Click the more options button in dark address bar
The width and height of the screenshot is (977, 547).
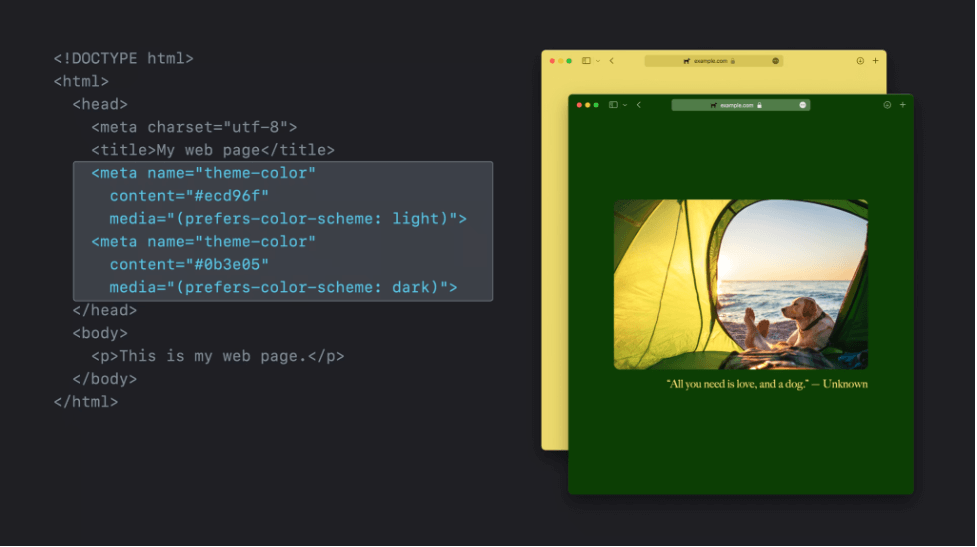point(802,105)
